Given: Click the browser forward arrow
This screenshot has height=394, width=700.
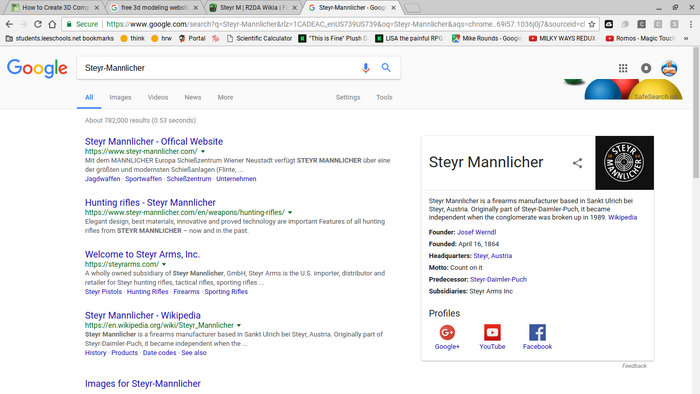Looking at the screenshot, I should coord(23,24).
